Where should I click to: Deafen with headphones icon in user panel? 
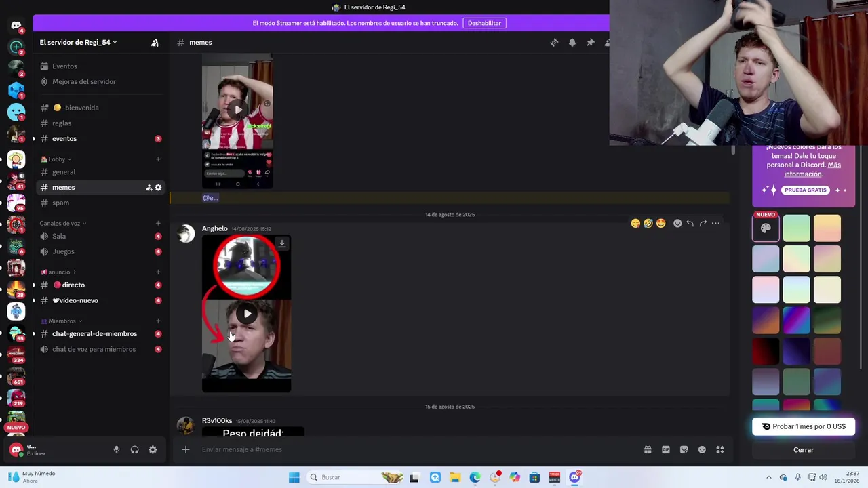[x=135, y=449]
